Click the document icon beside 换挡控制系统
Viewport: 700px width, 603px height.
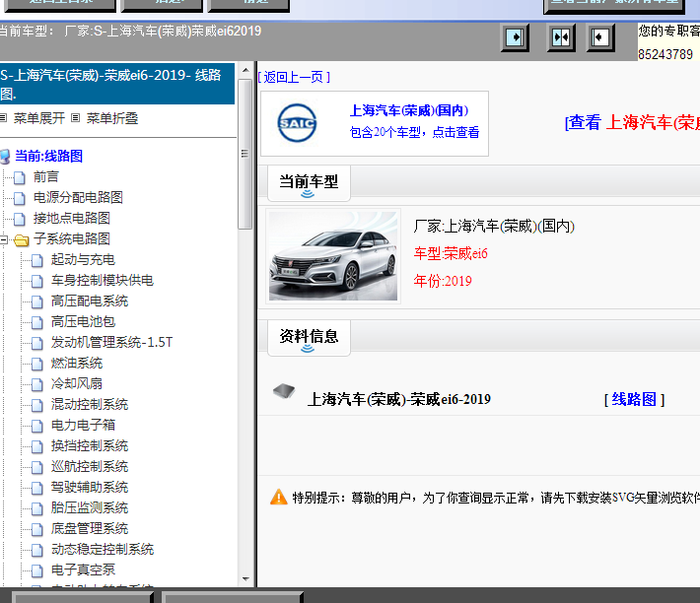(37, 446)
